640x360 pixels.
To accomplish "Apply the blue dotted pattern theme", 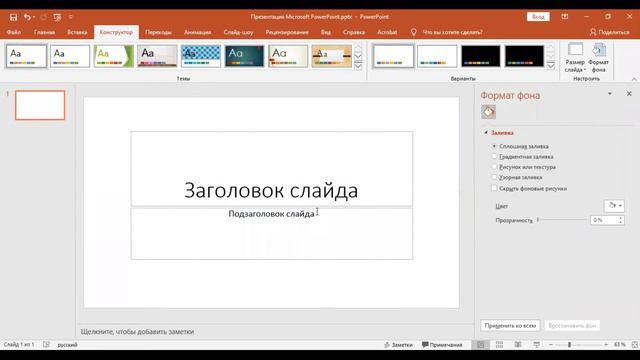I will (x=201, y=56).
